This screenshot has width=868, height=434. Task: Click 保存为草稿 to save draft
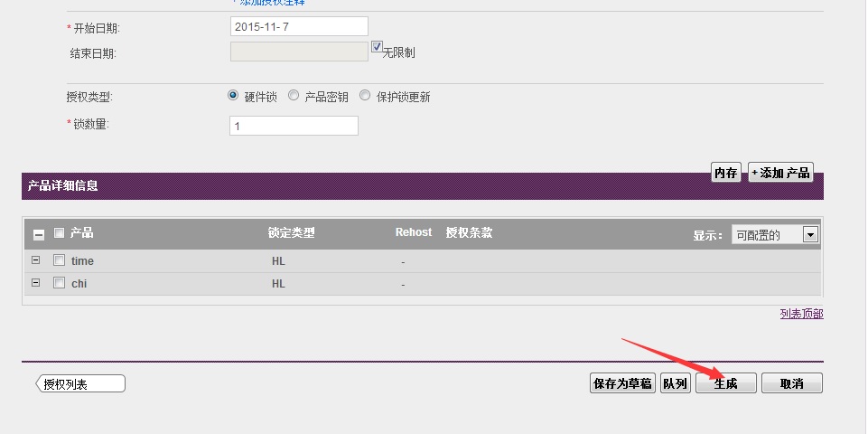coord(621,383)
